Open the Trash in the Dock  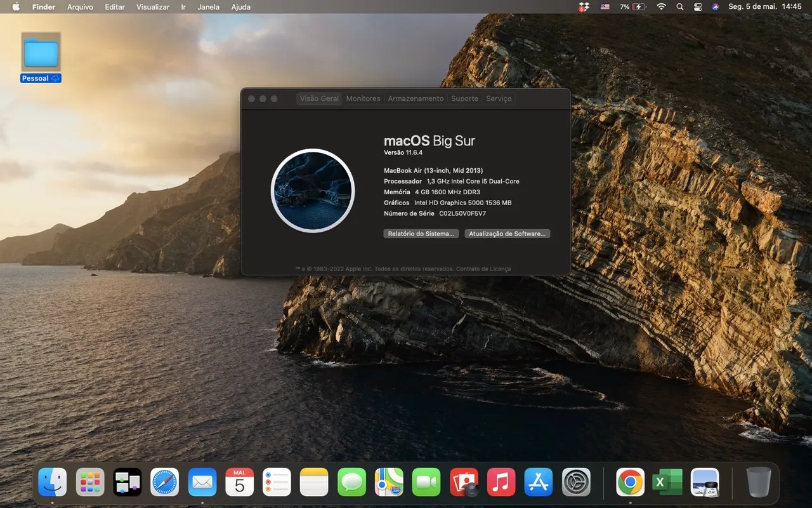(759, 482)
